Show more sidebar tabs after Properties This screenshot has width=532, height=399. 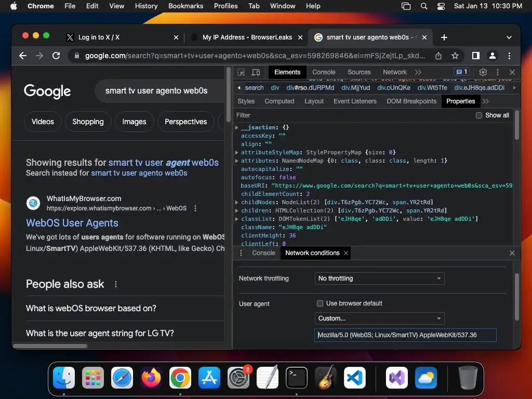(x=486, y=101)
